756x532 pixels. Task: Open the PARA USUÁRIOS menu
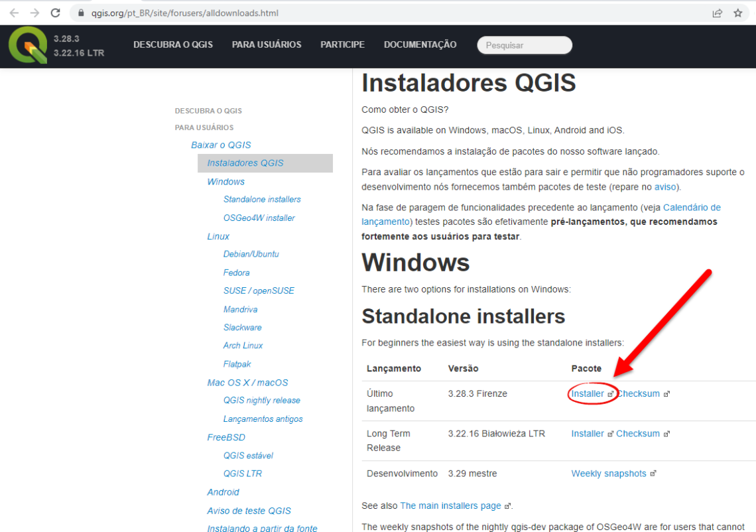(x=267, y=44)
